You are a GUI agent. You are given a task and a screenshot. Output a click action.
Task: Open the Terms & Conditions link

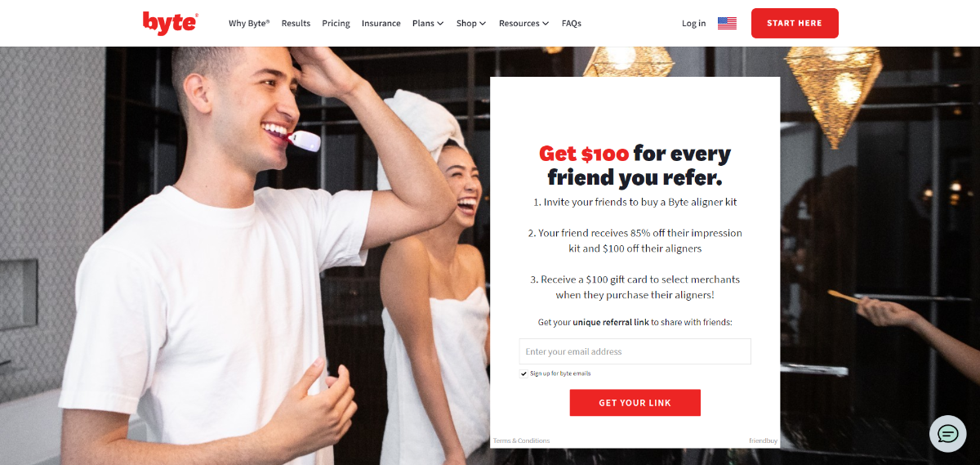pyautogui.click(x=521, y=440)
